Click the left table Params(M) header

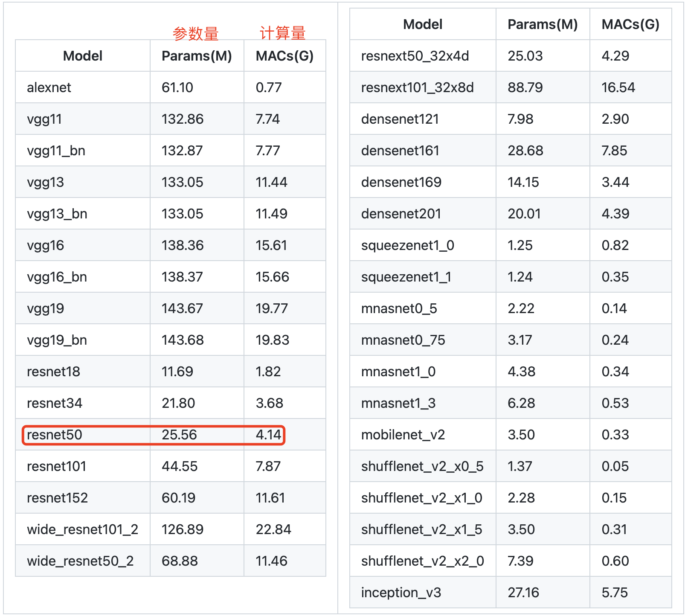197,56
